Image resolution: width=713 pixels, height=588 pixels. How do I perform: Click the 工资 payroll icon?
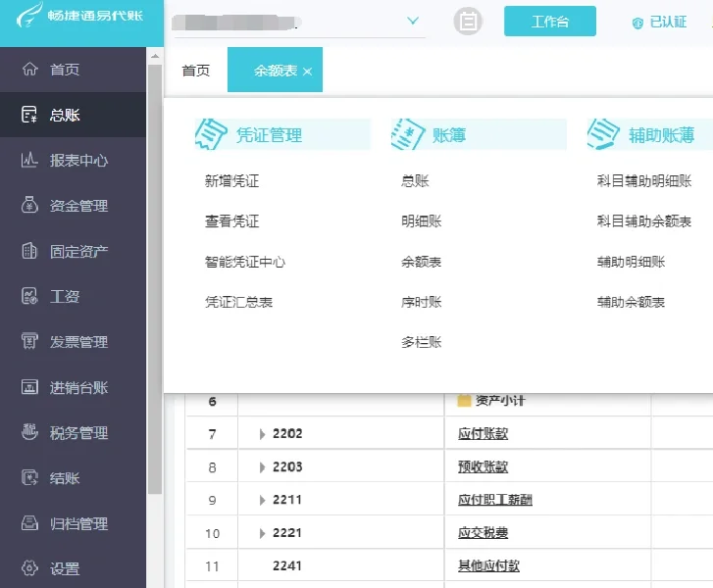[29, 296]
